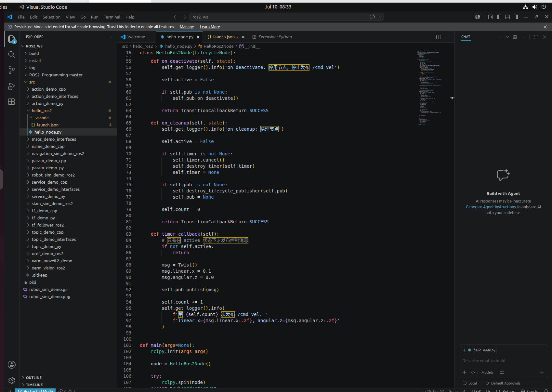Click Generate Agent Instructions link
The image size is (552, 392).
tap(491, 207)
